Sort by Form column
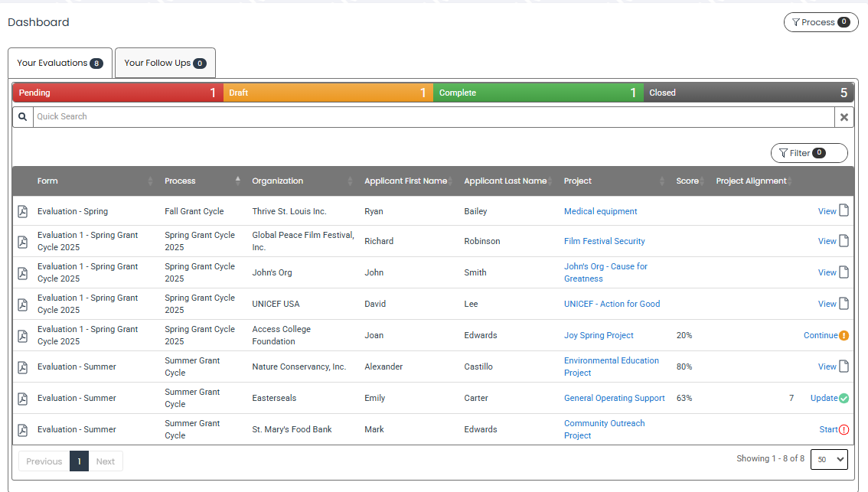 95,181
